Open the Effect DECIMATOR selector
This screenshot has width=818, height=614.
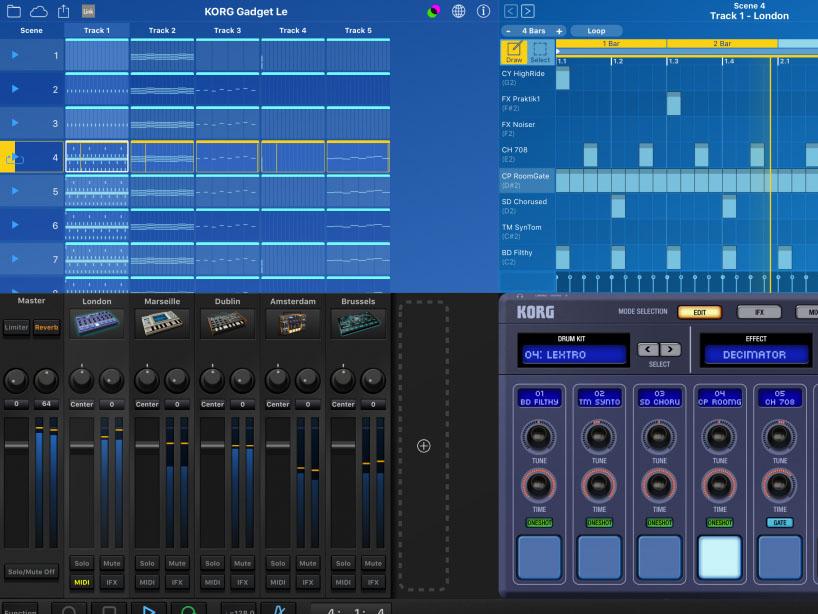point(754,354)
